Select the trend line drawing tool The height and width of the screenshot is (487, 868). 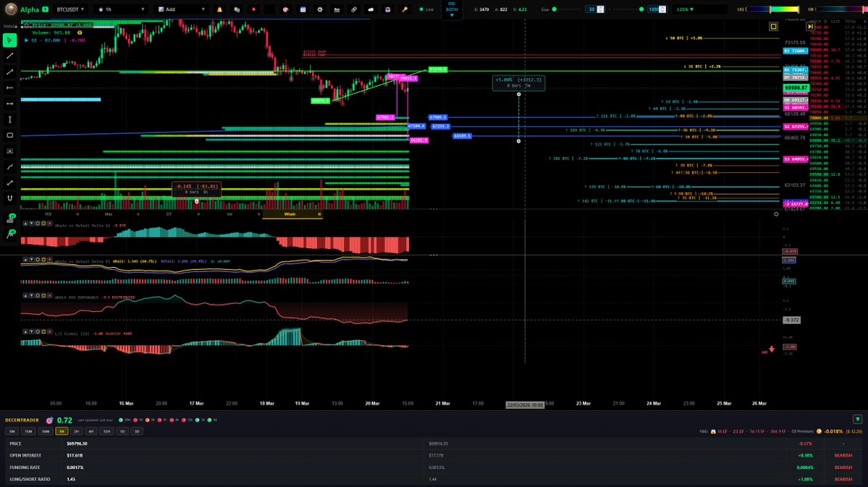coord(9,56)
